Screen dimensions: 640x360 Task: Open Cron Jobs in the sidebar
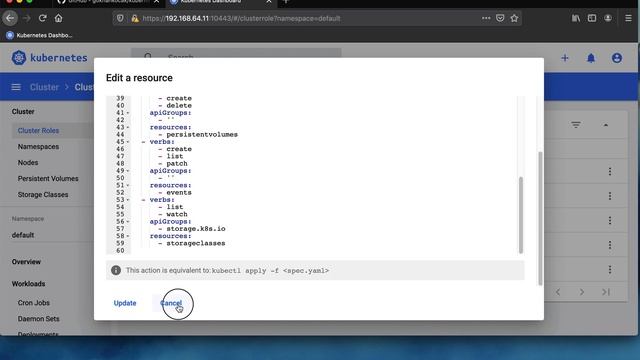pos(33,303)
